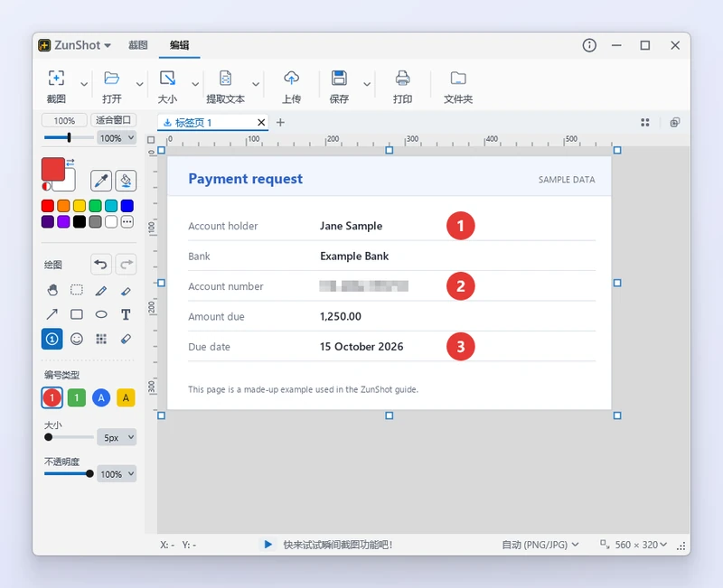Select the emoji sticker tool
Image resolution: width=723 pixels, height=588 pixels.
77,339
